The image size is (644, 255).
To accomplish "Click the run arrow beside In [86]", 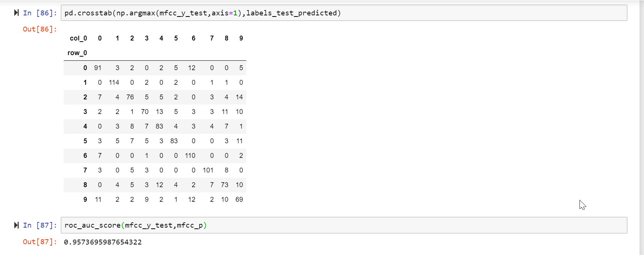I will tap(16, 12).
